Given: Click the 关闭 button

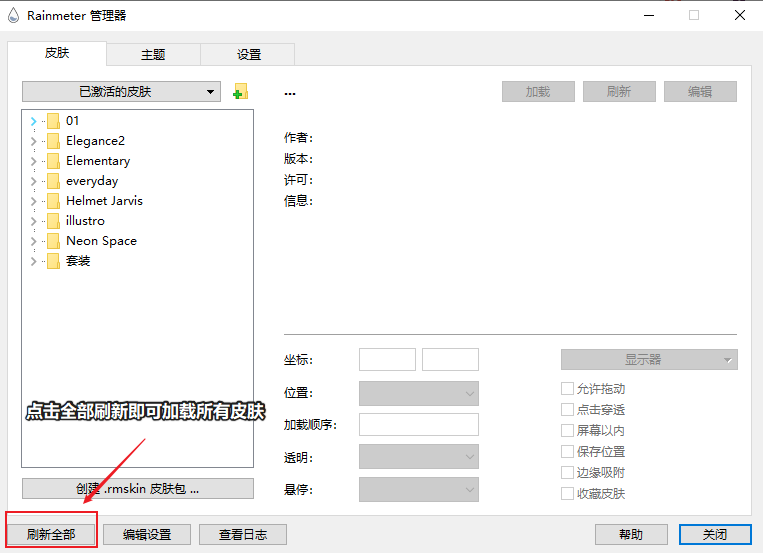Looking at the screenshot, I should (x=715, y=535).
